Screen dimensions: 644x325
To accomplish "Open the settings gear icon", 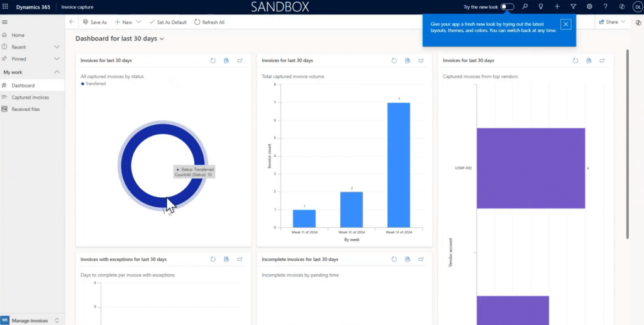I will 589,6.
